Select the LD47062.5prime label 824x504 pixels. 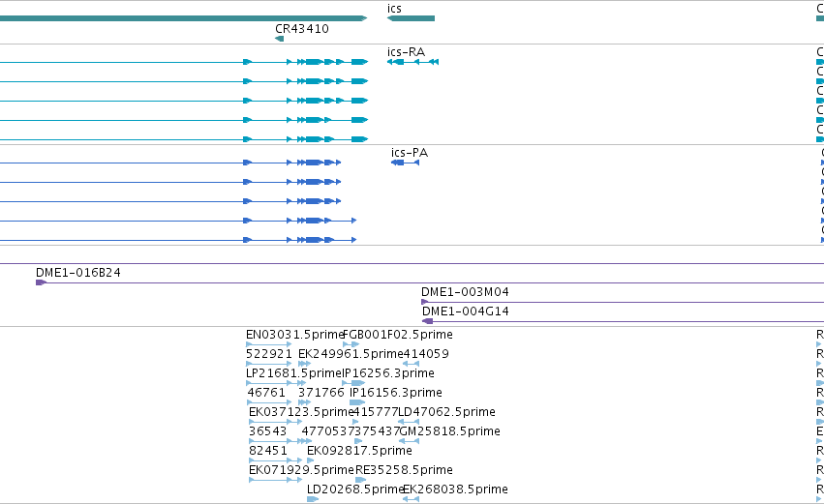coord(446,412)
